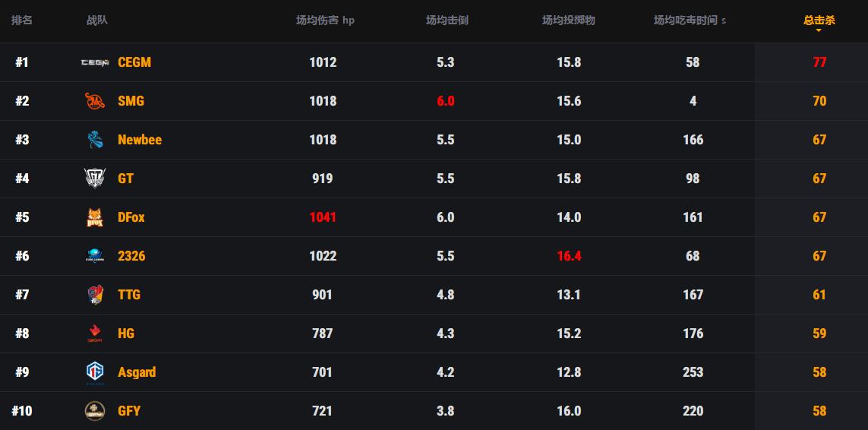Sort table by 场均投掷物 column
868x430 pixels.
[568, 21]
